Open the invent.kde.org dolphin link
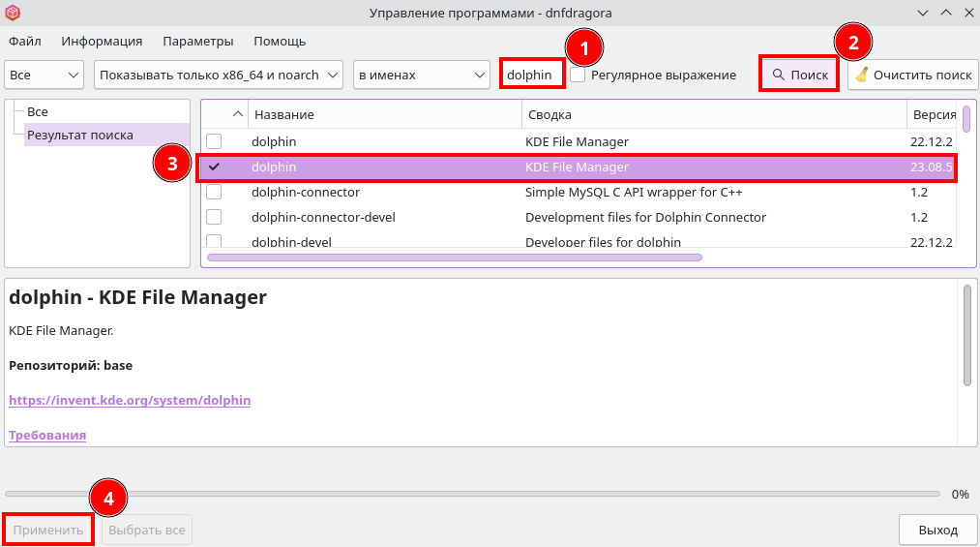 [x=130, y=400]
